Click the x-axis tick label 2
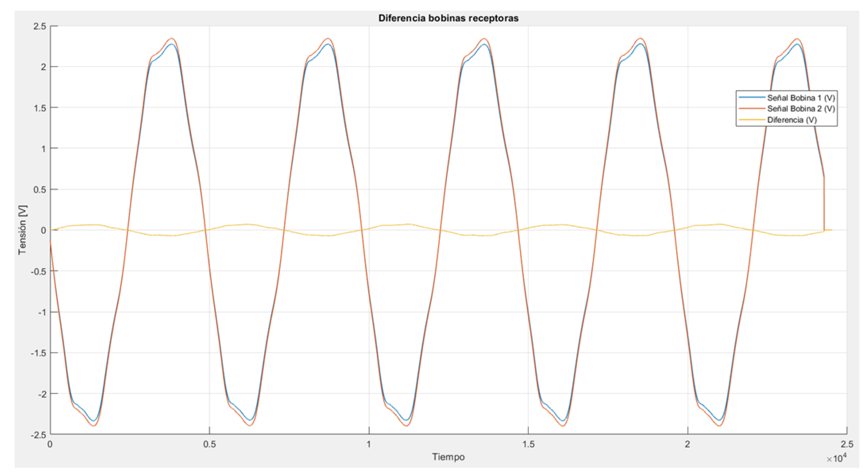 (687, 444)
